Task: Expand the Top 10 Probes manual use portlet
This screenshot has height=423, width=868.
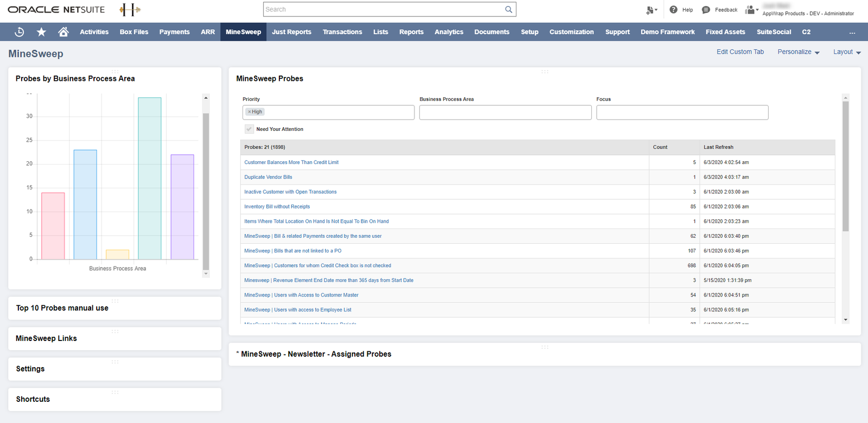Action: 62,308
